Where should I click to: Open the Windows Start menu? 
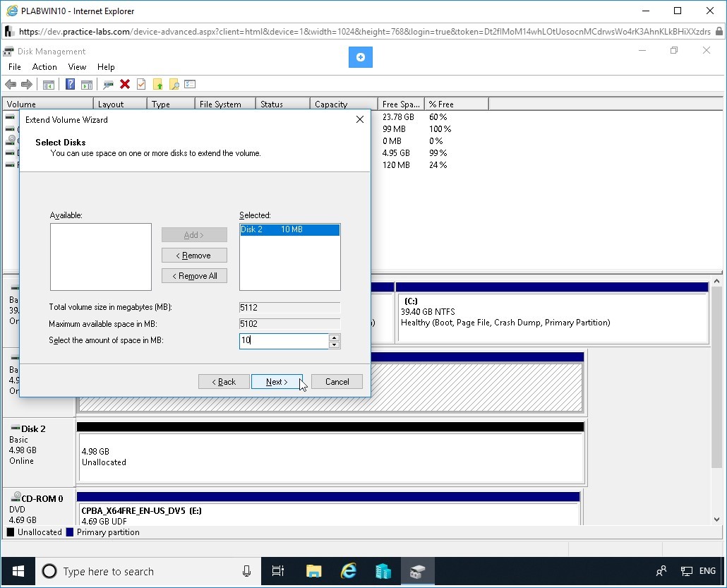click(x=18, y=571)
